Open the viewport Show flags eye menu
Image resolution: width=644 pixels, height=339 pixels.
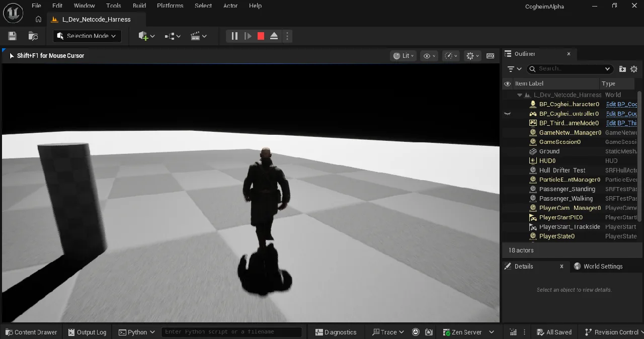tap(429, 56)
